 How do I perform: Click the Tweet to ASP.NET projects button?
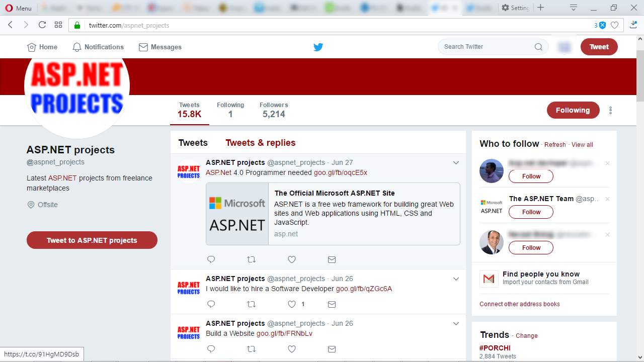tap(92, 240)
